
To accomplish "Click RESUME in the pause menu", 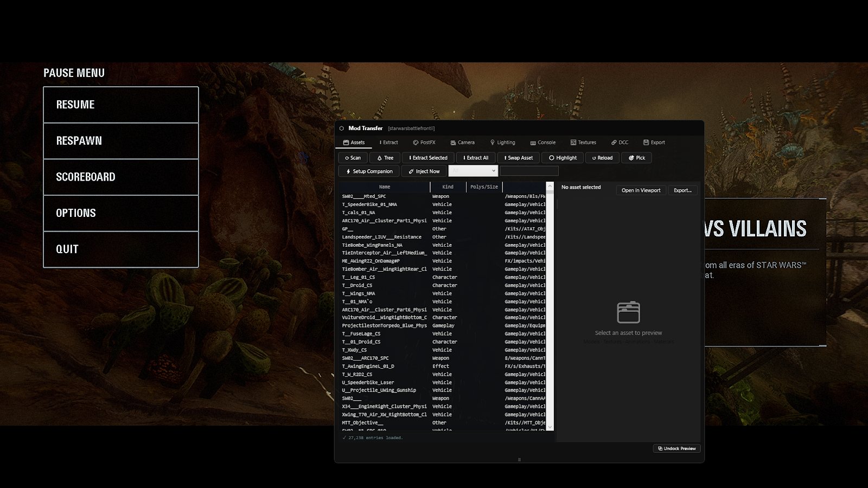I will point(121,105).
